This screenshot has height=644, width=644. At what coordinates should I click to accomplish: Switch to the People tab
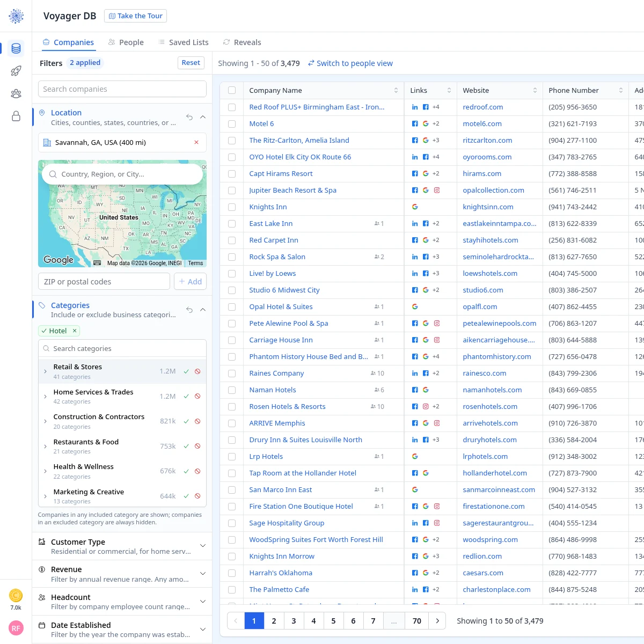[x=126, y=42]
